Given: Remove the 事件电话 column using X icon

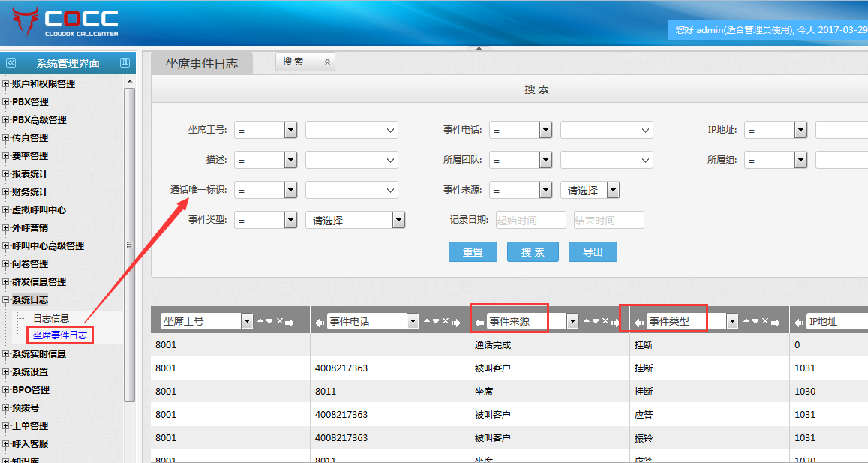Looking at the screenshot, I should 444,321.
